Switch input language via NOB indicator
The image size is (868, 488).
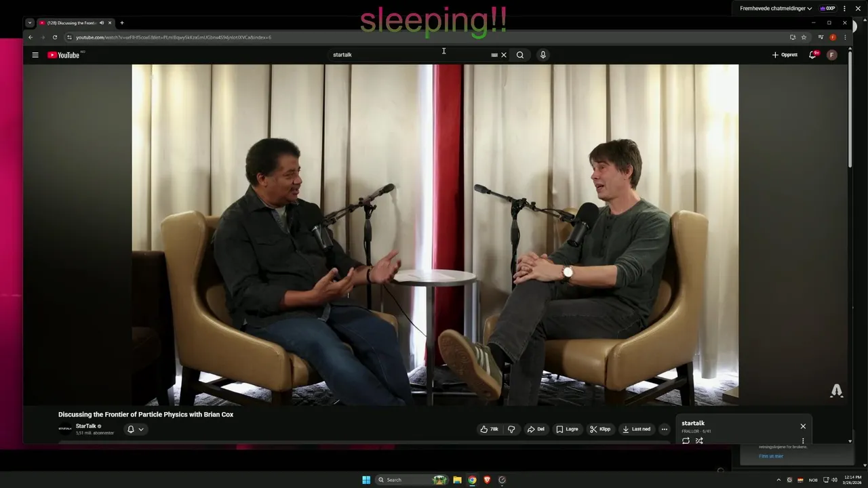click(x=813, y=480)
